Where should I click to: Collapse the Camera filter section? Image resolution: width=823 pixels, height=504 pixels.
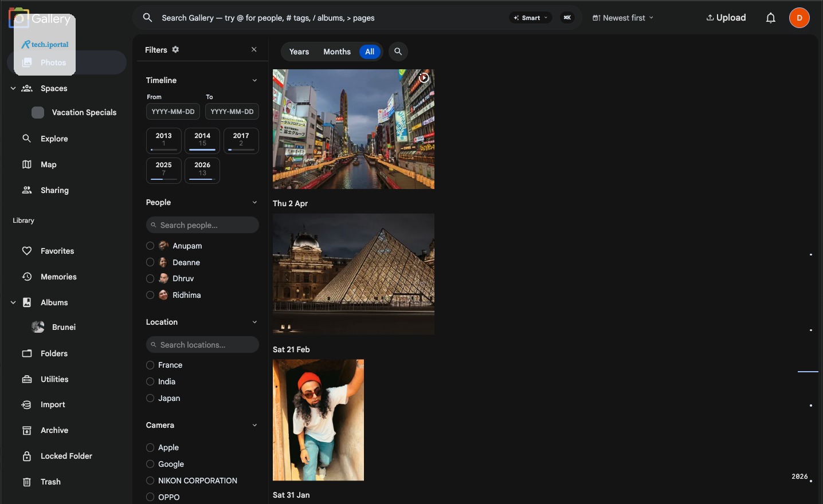click(255, 425)
